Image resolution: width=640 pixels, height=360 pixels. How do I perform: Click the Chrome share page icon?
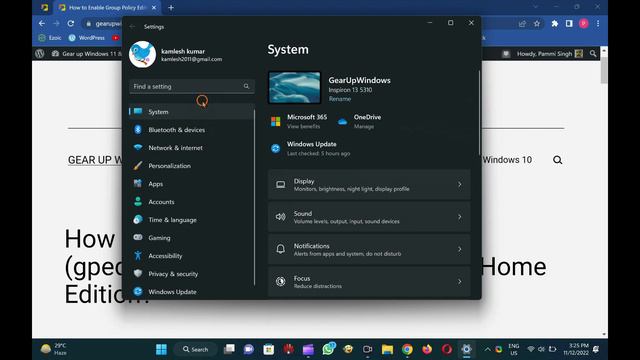pos(522,24)
